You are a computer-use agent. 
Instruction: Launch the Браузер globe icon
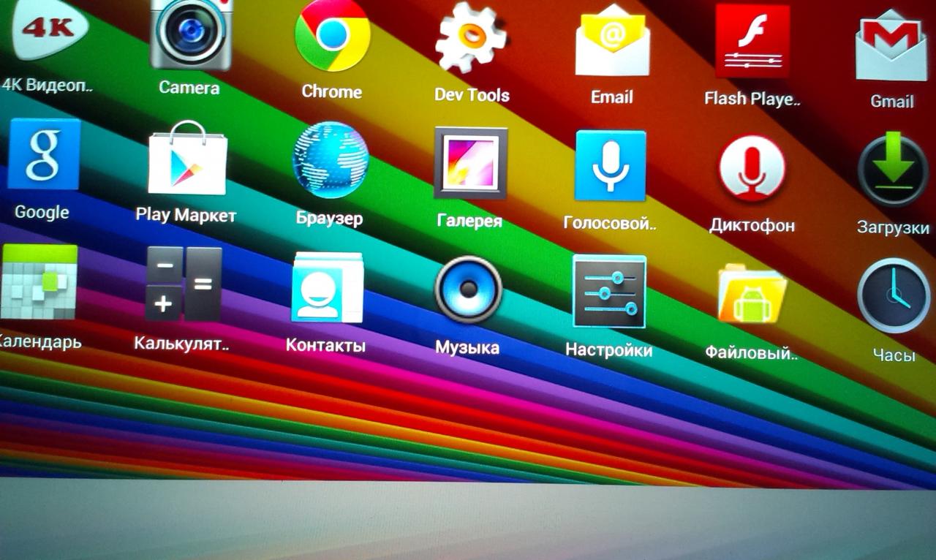(331, 160)
